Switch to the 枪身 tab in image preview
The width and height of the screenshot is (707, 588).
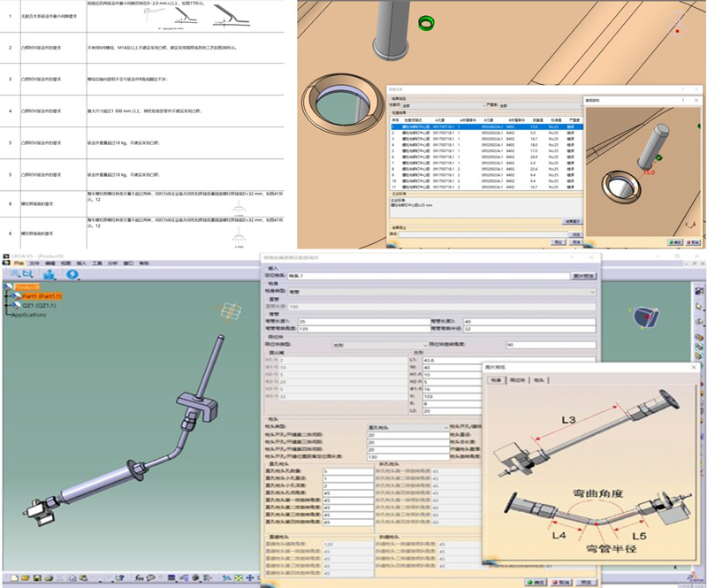[496, 380]
